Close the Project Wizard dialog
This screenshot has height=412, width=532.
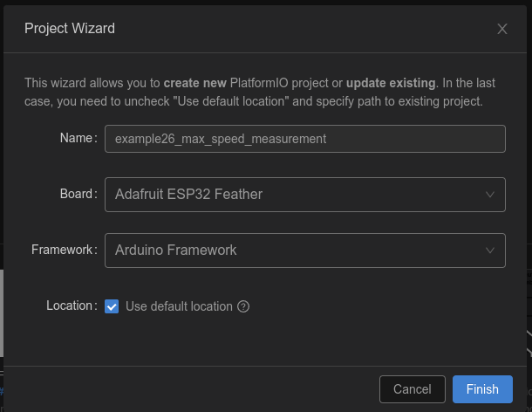pyautogui.click(x=502, y=29)
